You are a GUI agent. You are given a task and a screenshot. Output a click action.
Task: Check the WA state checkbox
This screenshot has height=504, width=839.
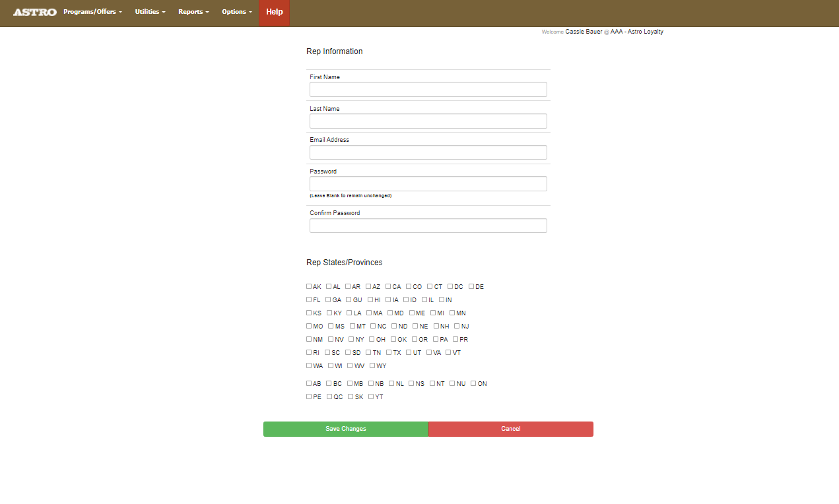point(309,365)
